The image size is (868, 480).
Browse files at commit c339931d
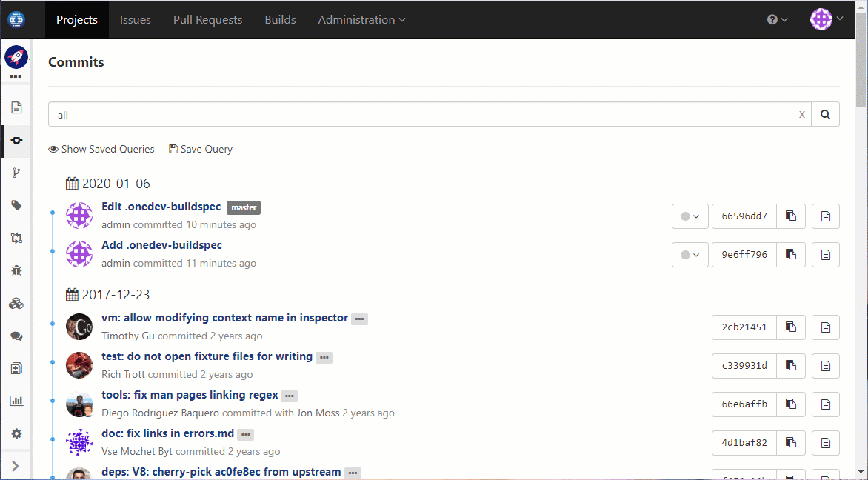click(826, 365)
